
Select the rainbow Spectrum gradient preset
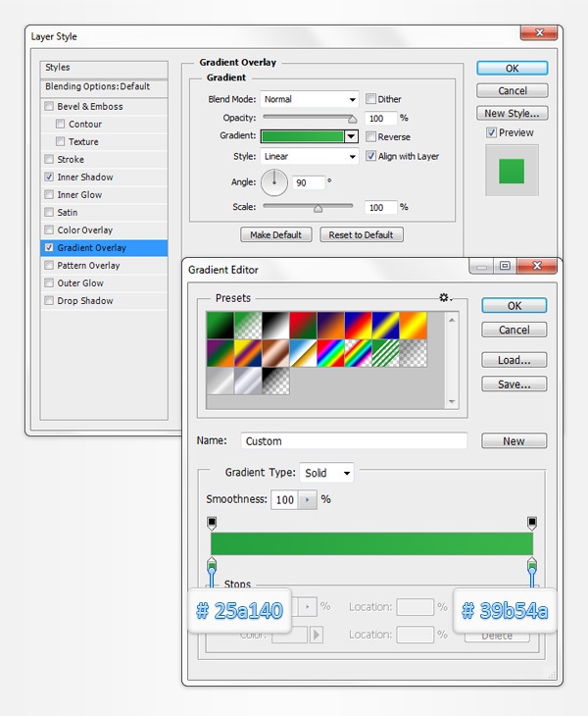point(329,353)
